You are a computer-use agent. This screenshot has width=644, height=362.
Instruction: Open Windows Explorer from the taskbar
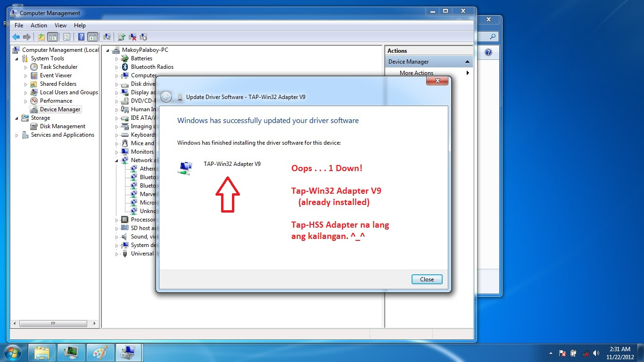[x=42, y=353]
